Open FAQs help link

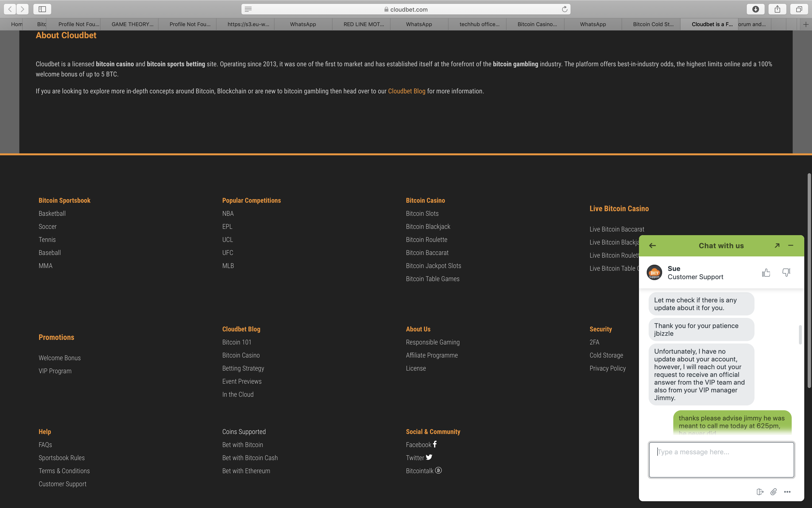[45, 445]
